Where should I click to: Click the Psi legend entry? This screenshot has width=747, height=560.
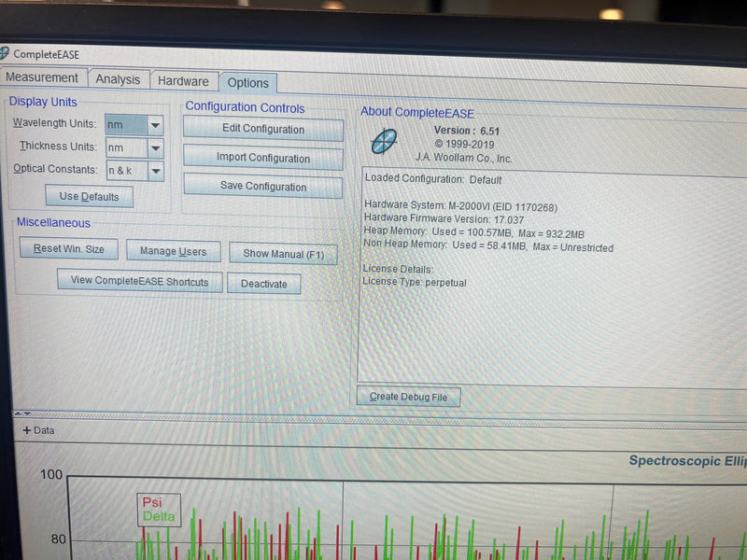coord(152,502)
